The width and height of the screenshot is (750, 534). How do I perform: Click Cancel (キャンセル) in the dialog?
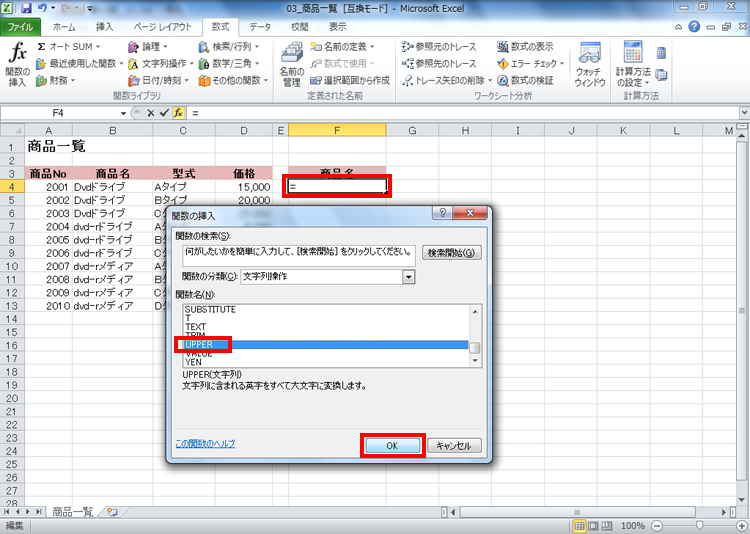pyautogui.click(x=454, y=445)
